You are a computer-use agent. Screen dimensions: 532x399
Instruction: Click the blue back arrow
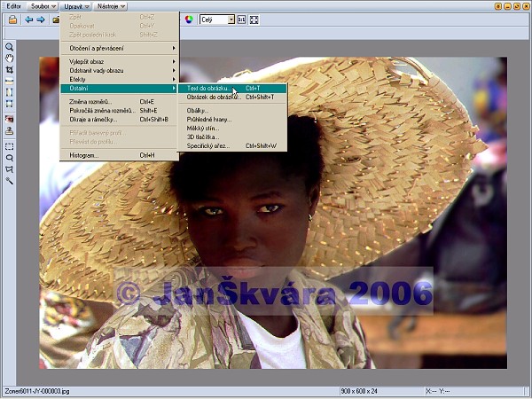click(x=28, y=20)
